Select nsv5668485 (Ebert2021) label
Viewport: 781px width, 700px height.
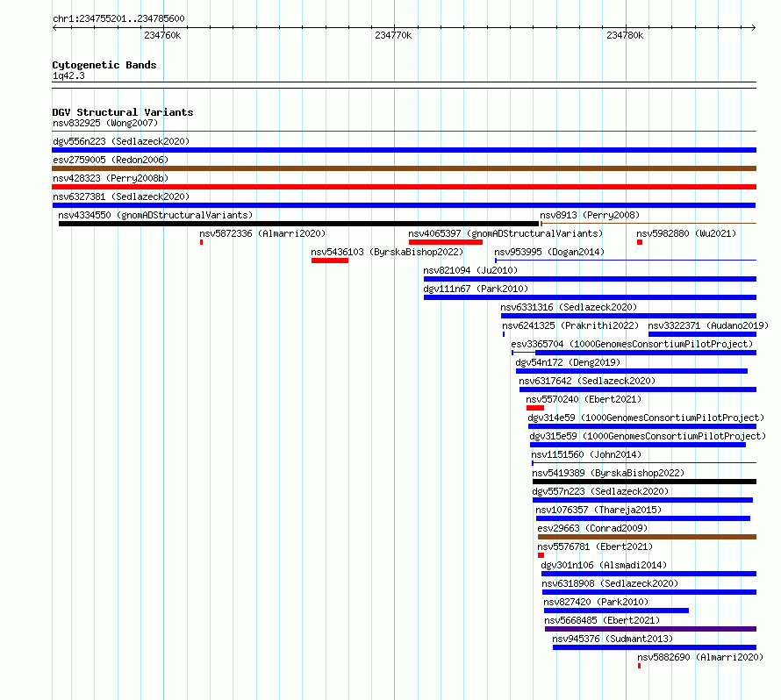click(x=602, y=620)
